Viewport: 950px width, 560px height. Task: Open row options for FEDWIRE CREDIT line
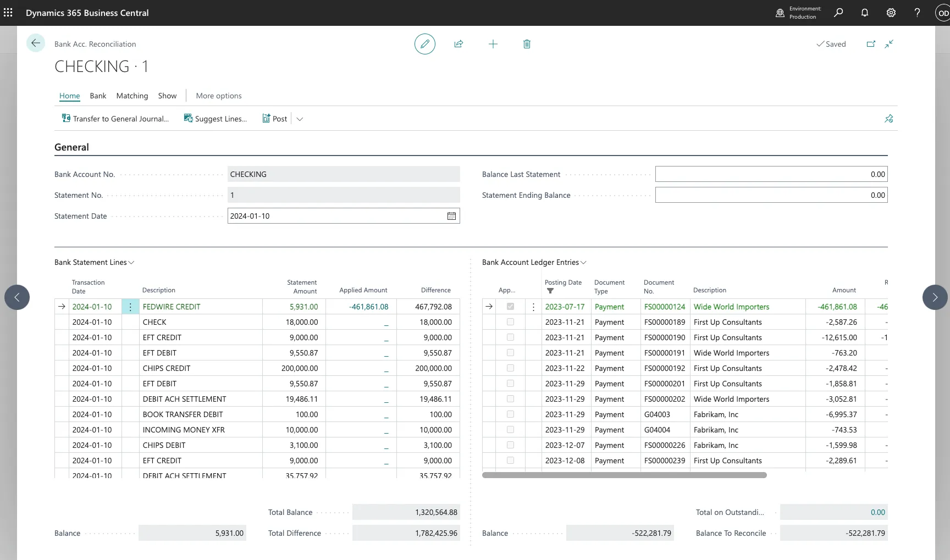[130, 307]
